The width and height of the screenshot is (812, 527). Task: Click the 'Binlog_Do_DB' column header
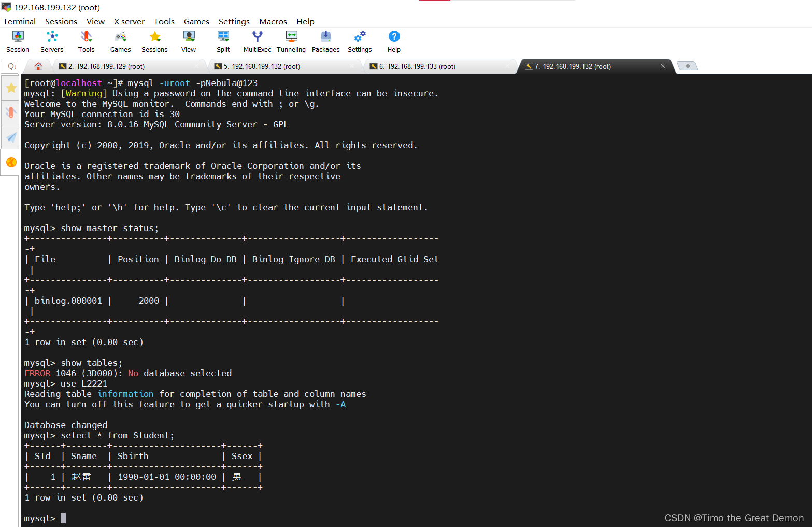click(x=206, y=259)
